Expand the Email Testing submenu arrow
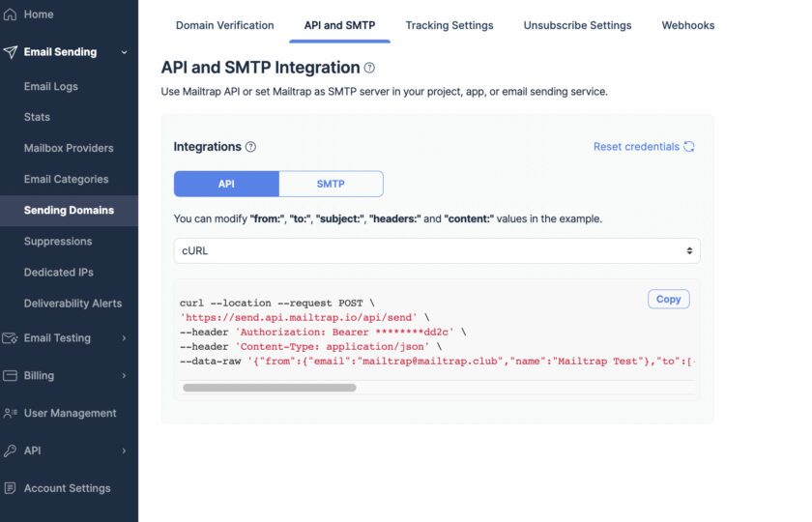The image size is (812, 522). pos(125,338)
